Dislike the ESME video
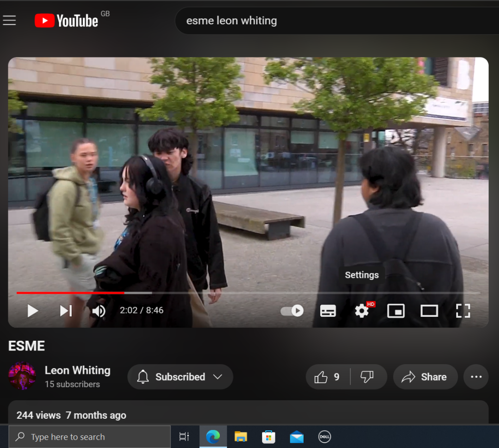 point(367,377)
